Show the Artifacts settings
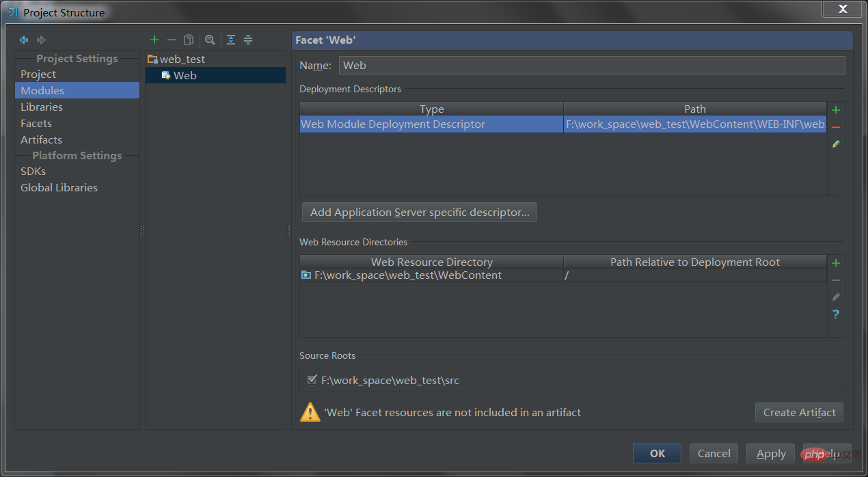The height and width of the screenshot is (477, 868). coord(41,139)
